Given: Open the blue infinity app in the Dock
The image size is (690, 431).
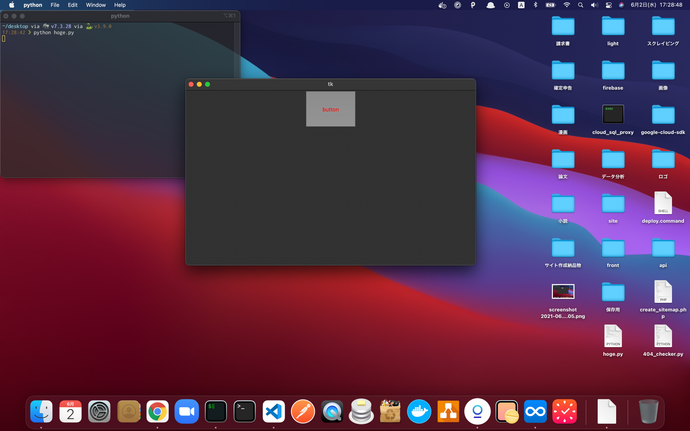Looking at the screenshot, I should tap(535, 411).
